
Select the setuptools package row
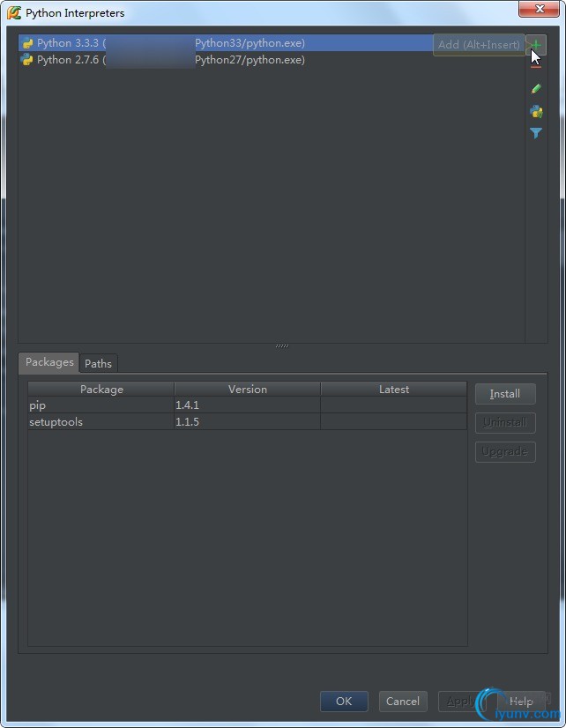[248, 421]
